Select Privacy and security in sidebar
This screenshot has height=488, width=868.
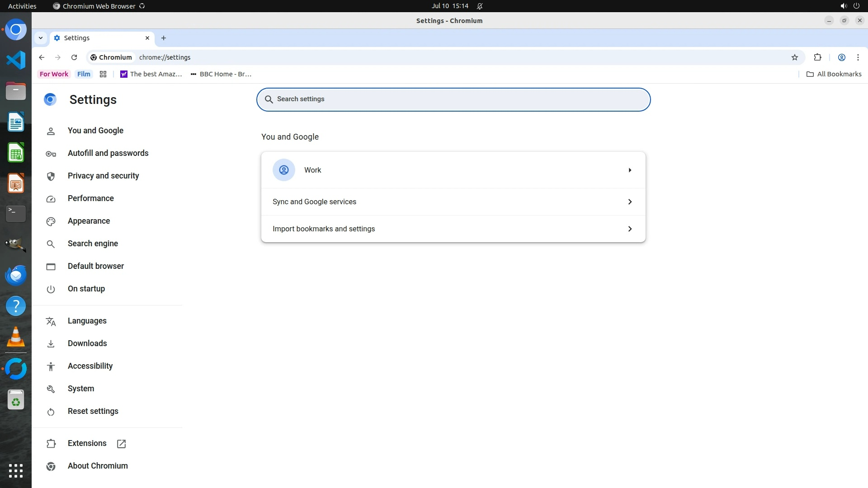coord(103,176)
